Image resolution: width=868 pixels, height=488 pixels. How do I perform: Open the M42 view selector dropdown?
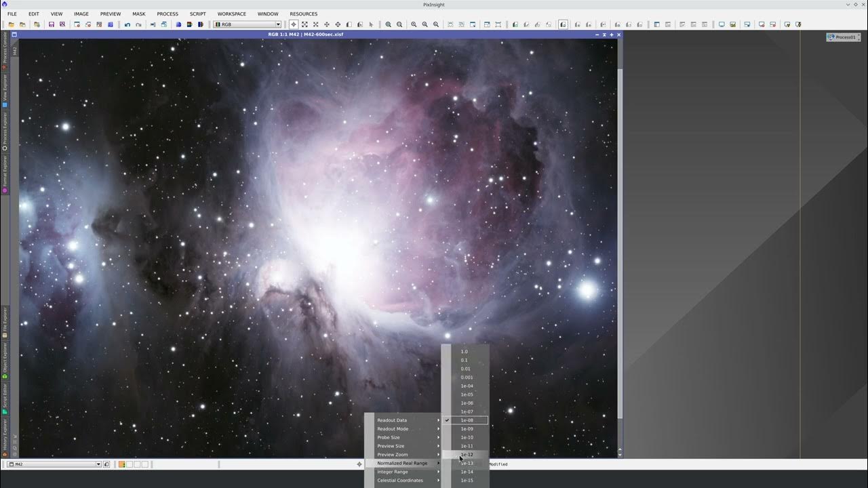click(x=54, y=464)
